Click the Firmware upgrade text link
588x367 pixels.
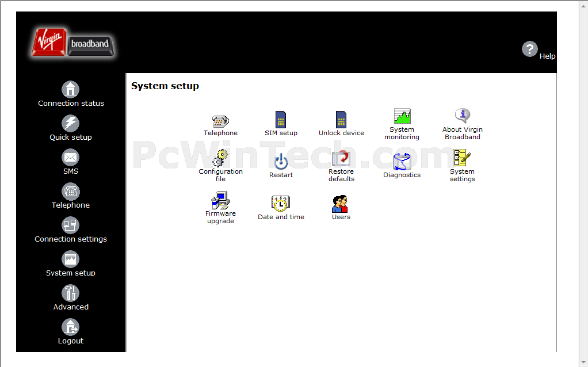[x=220, y=217]
